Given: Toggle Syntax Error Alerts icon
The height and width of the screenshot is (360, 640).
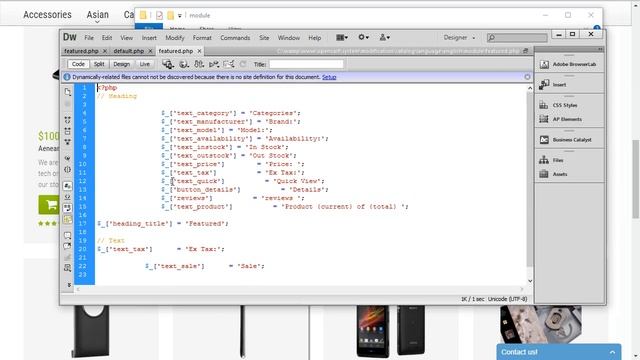Looking at the screenshot, I should tap(68, 219).
